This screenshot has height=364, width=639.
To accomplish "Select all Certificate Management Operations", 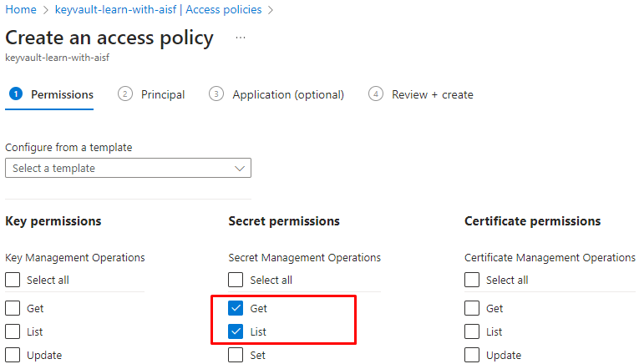I will 472,280.
